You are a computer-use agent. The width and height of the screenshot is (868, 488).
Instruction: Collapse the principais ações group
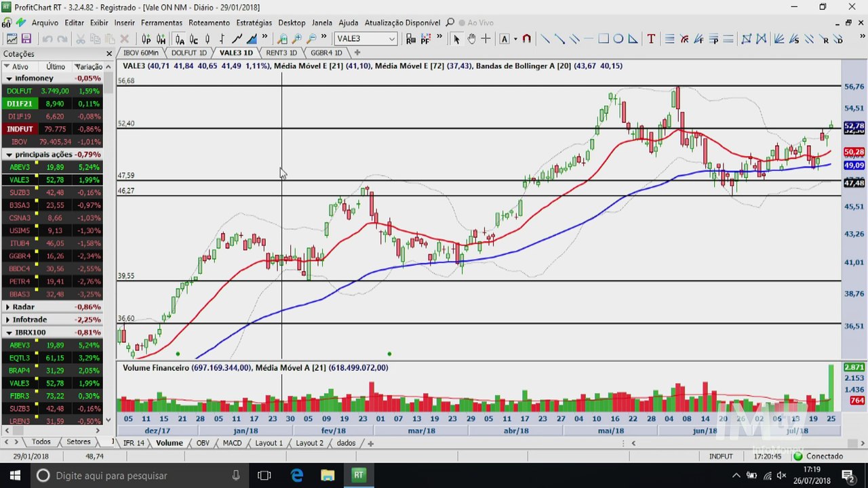click(9, 155)
